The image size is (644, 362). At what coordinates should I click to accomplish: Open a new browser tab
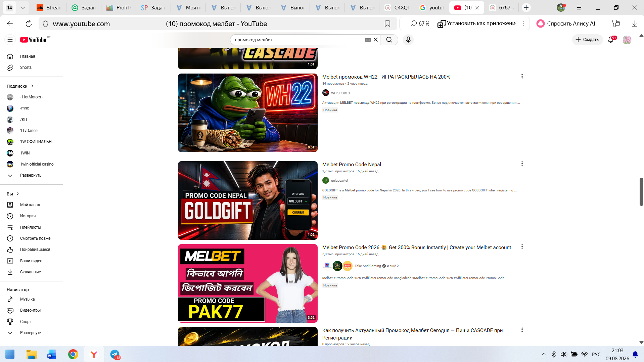click(x=526, y=7)
